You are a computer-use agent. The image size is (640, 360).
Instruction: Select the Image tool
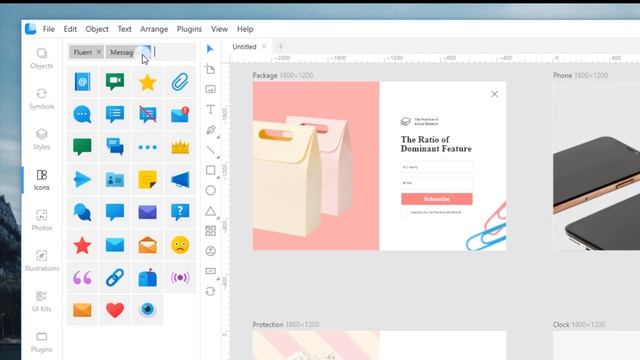[x=210, y=89]
